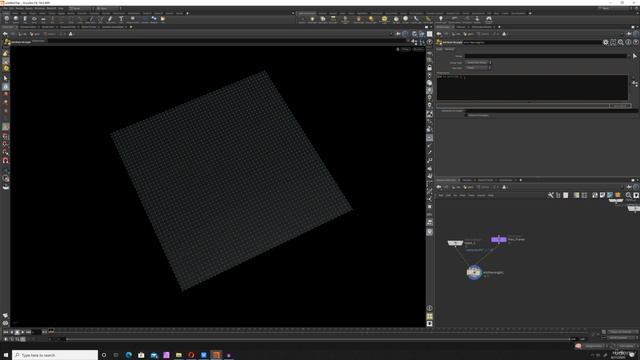The height and width of the screenshot is (360, 640).
Task: Select the Sky Light shelf tool
Action: [396, 19]
